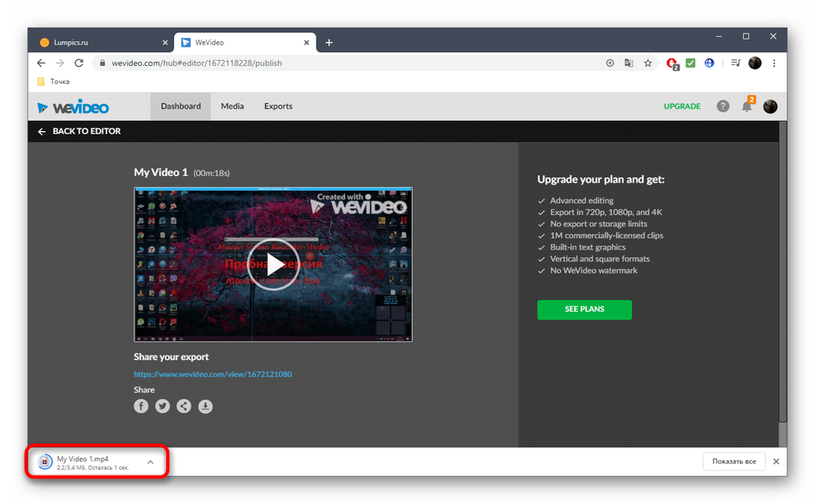815x504 pixels.
Task: Share export on Twitter
Action: [x=163, y=406]
